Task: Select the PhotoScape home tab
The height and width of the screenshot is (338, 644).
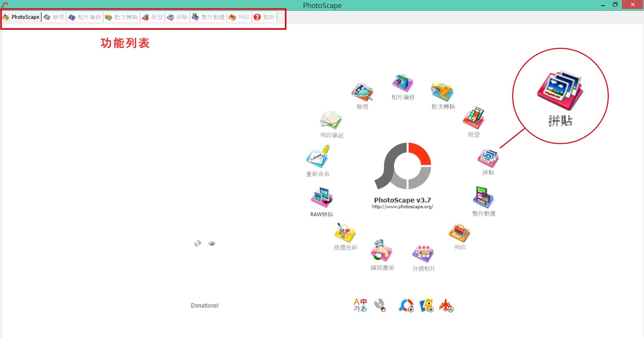Action: pos(21,17)
